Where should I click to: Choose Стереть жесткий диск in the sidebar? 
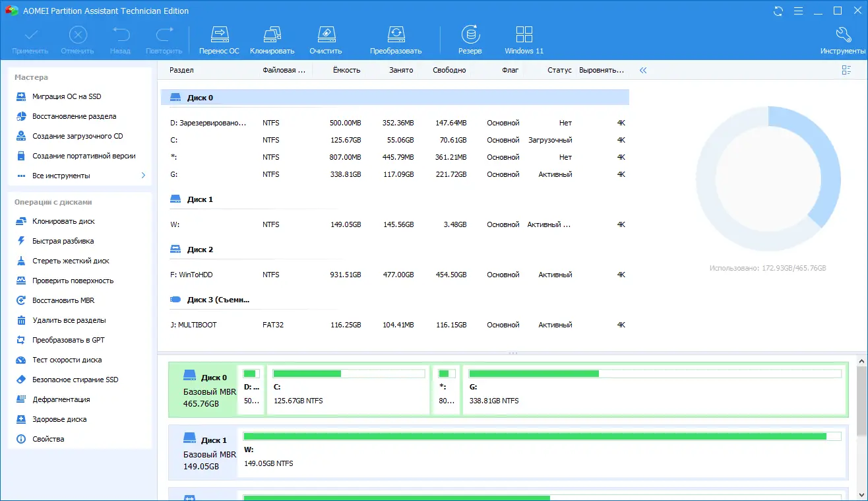tap(62, 261)
